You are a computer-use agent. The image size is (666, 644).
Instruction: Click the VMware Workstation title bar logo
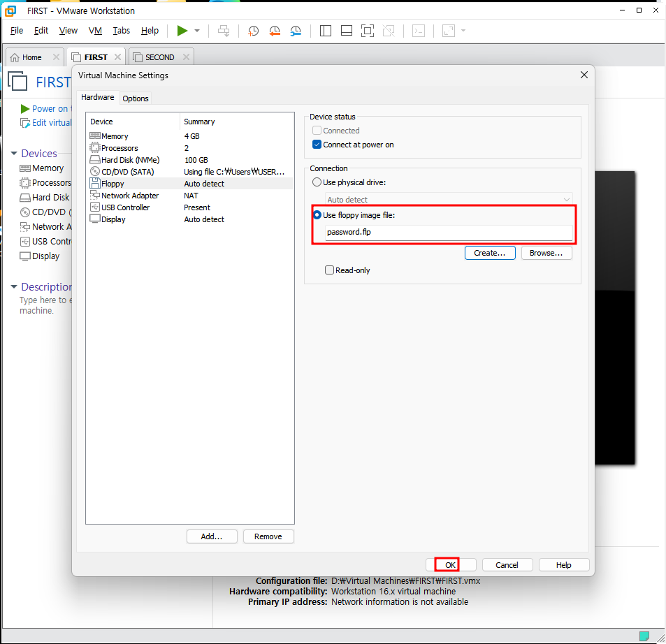[x=10, y=11]
